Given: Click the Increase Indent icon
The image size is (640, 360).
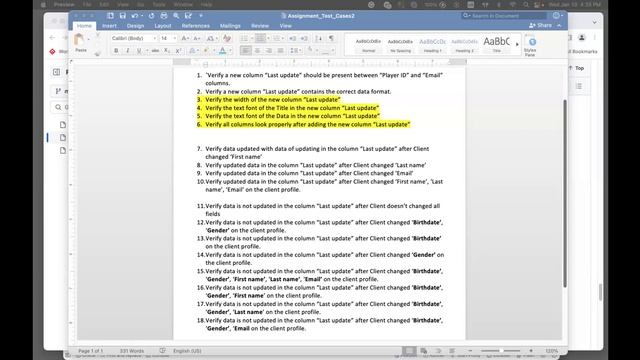Looking at the screenshot, I should coord(304,38).
